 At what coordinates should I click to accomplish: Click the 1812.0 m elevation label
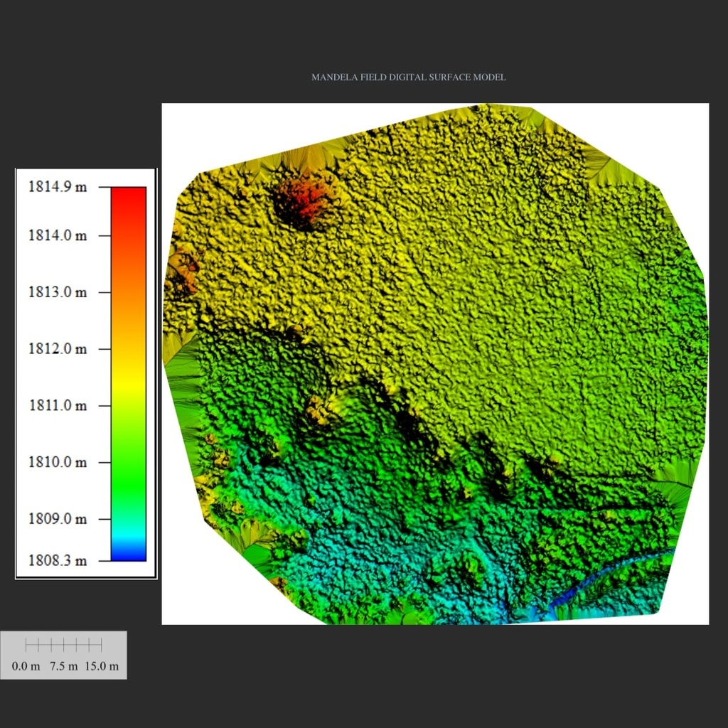pyautogui.click(x=58, y=348)
